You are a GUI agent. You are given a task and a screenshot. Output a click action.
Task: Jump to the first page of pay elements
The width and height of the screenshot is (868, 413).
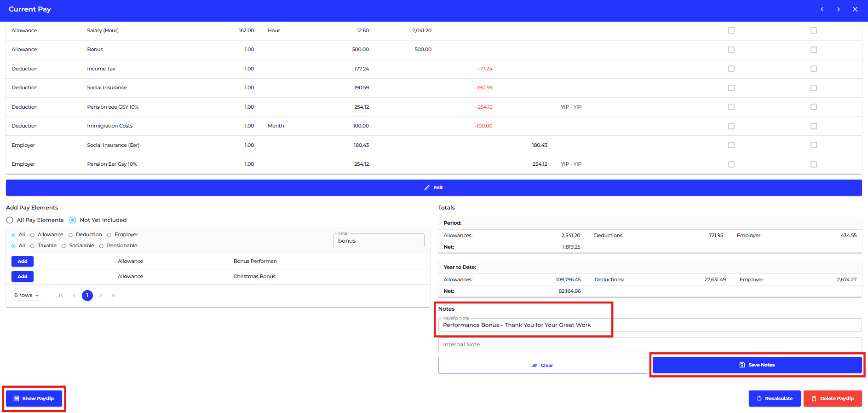tap(61, 296)
